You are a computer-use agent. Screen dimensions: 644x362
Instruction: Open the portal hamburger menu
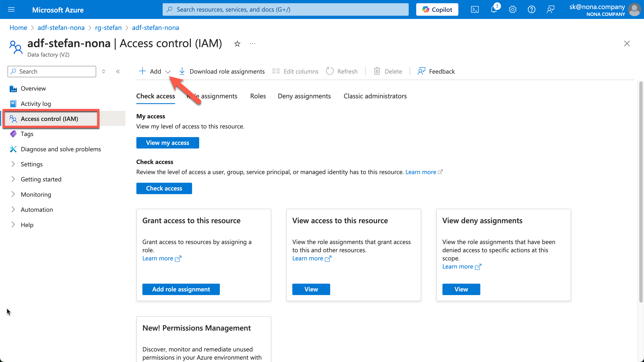11,9
